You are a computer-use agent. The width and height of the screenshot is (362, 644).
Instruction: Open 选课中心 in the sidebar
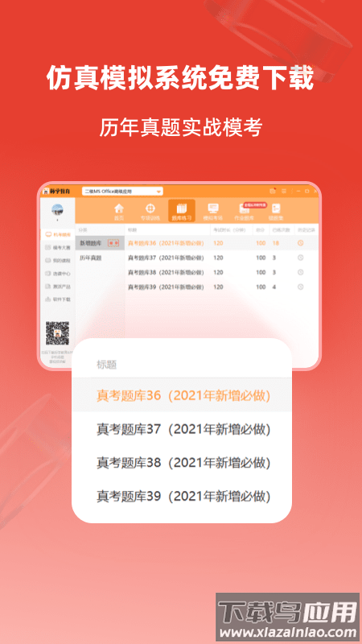tap(58, 273)
